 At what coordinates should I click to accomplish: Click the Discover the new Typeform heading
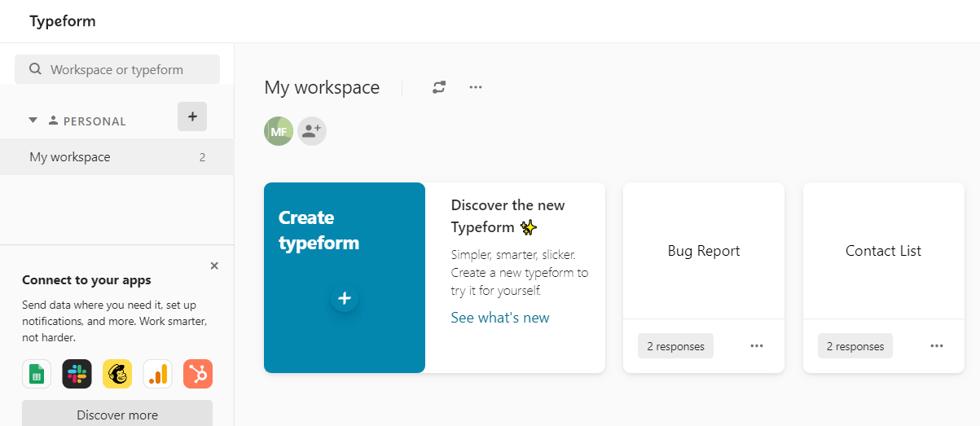tap(508, 216)
